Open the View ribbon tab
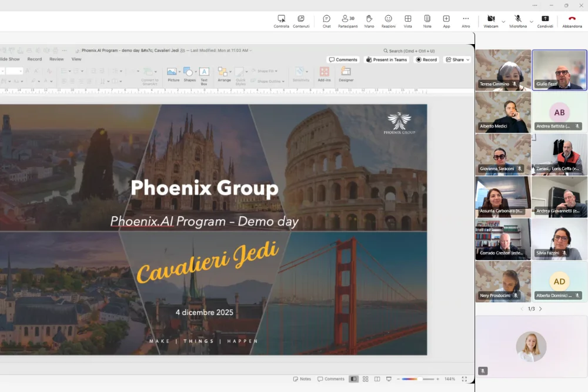The image size is (588, 392). click(76, 59)
